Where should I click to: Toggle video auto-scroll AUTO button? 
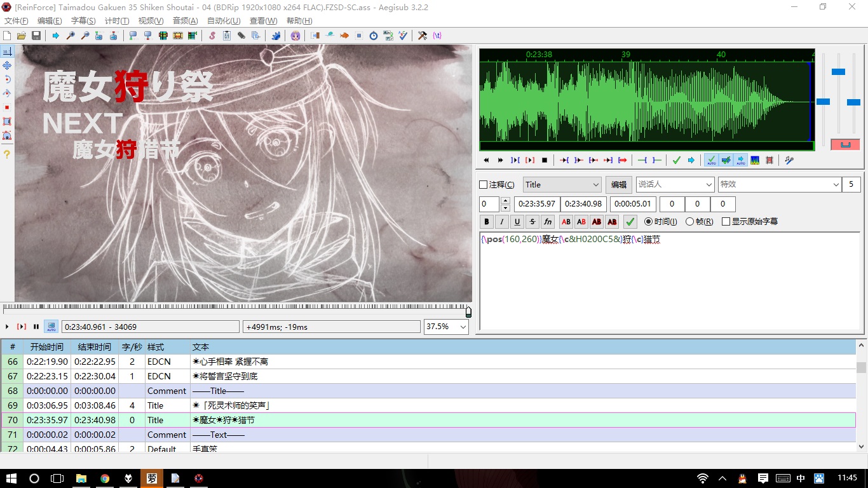[x=51, y=327]
